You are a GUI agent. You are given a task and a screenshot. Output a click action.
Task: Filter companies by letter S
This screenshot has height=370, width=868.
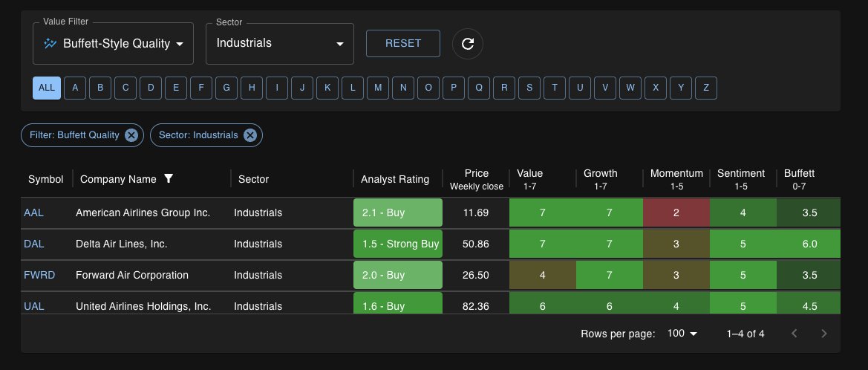[x=529, y=88]
